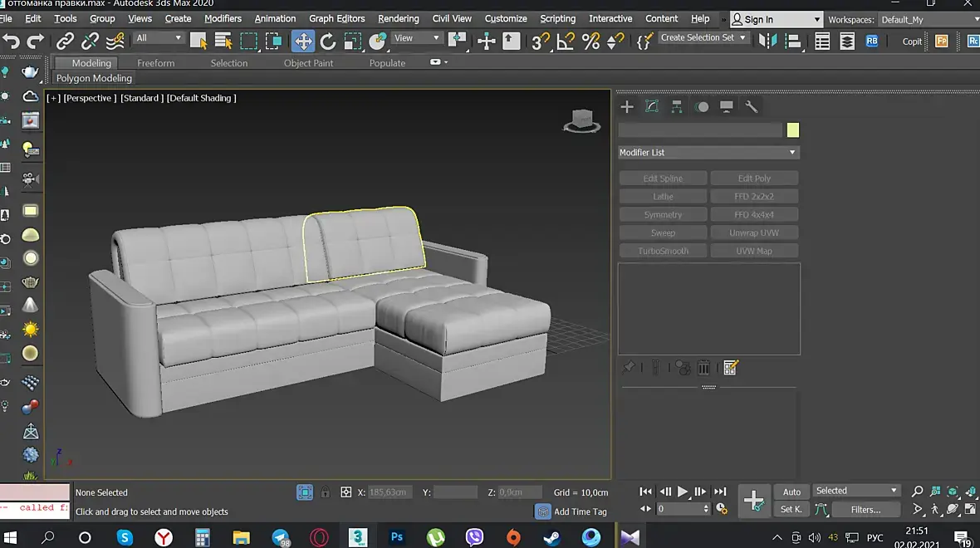
Task: Click the yellow object color swatch
Action: (793, 130)
